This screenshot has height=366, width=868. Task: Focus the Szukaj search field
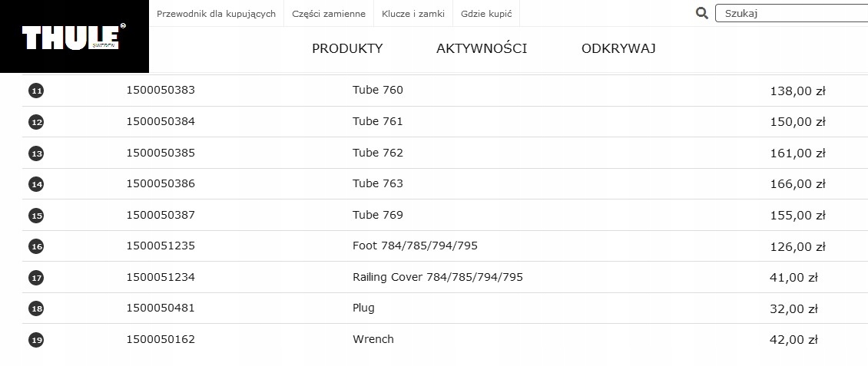[x=791, y=13]
